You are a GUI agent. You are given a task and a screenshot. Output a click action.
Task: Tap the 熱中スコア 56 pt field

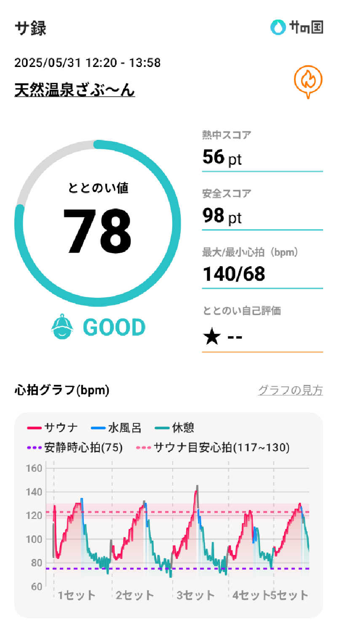pos(262,157)
